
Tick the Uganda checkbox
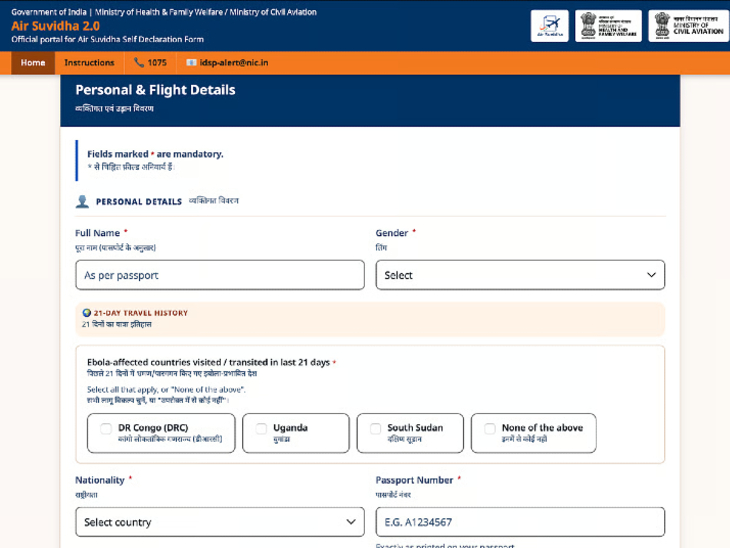pos(261,428)
